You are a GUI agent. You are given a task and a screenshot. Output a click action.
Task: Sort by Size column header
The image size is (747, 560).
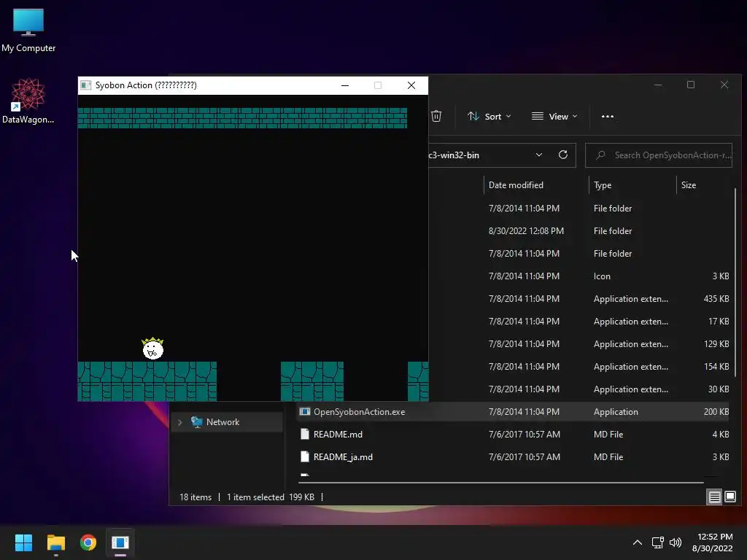689,184
